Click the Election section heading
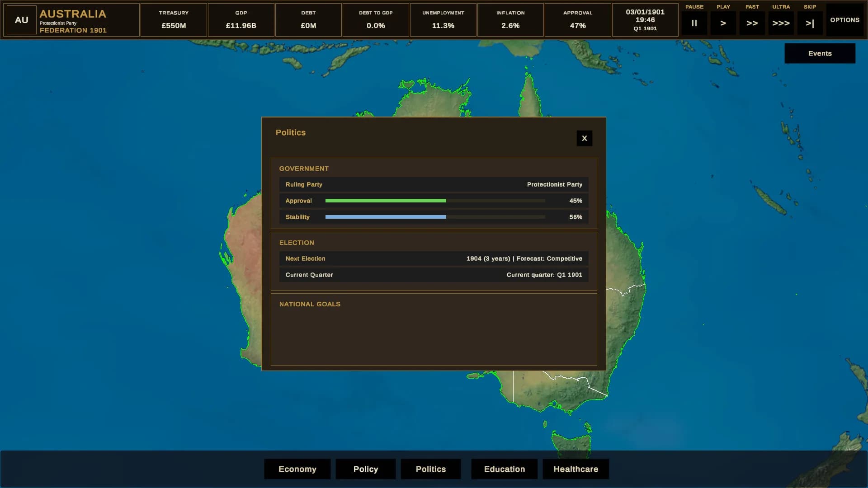This screenshot has height=488, width=868. pyautogui.click(x=297, y=243)
